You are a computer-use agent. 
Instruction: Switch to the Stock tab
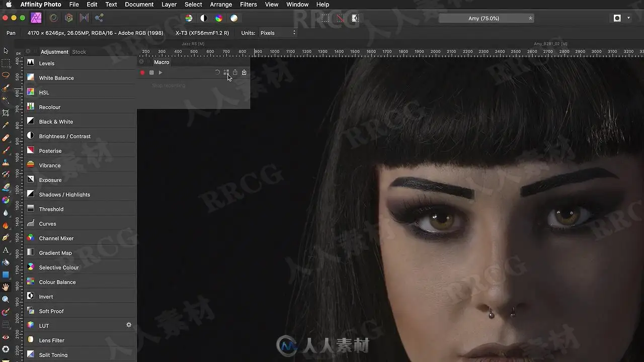(79, 52)
